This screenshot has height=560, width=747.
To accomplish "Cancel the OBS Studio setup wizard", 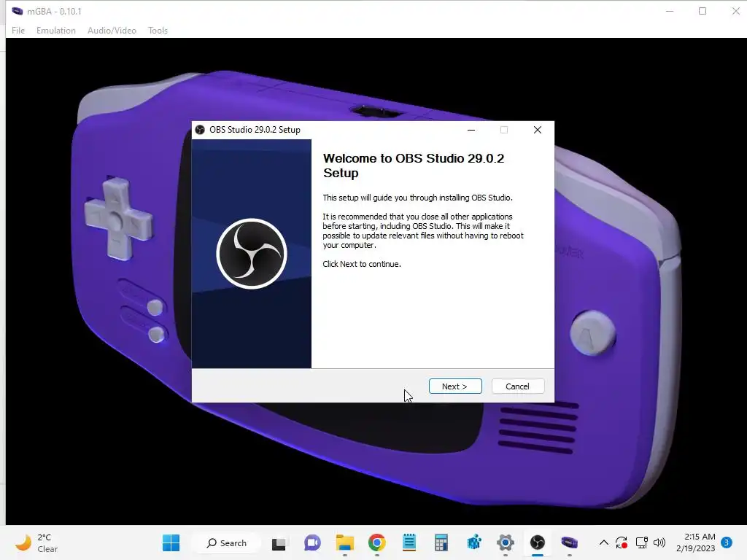I will [517, 386].
